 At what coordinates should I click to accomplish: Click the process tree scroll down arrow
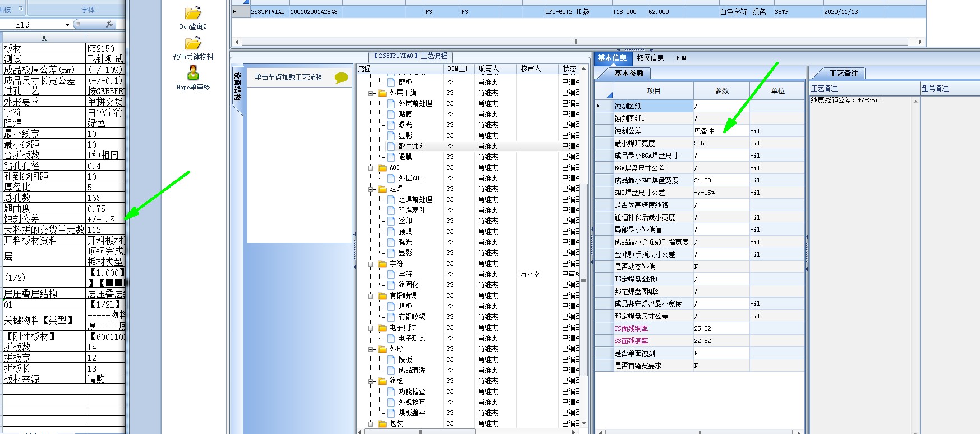583,423
